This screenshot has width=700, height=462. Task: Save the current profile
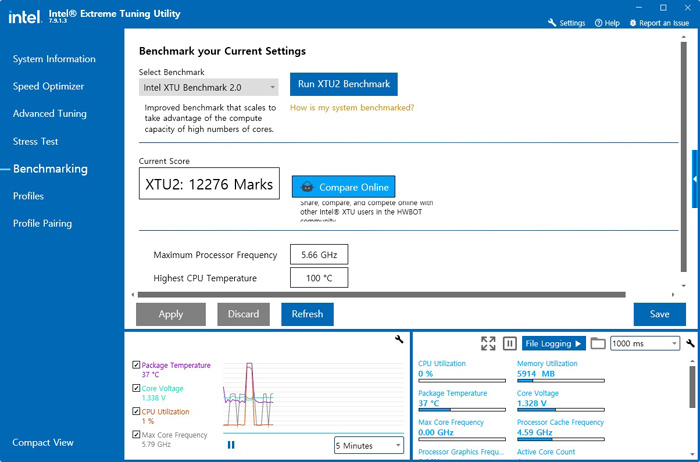coord(659,314)
